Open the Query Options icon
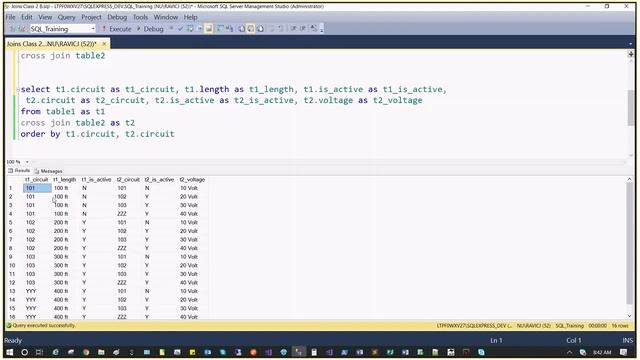640x360 pixels. point(200,29)
